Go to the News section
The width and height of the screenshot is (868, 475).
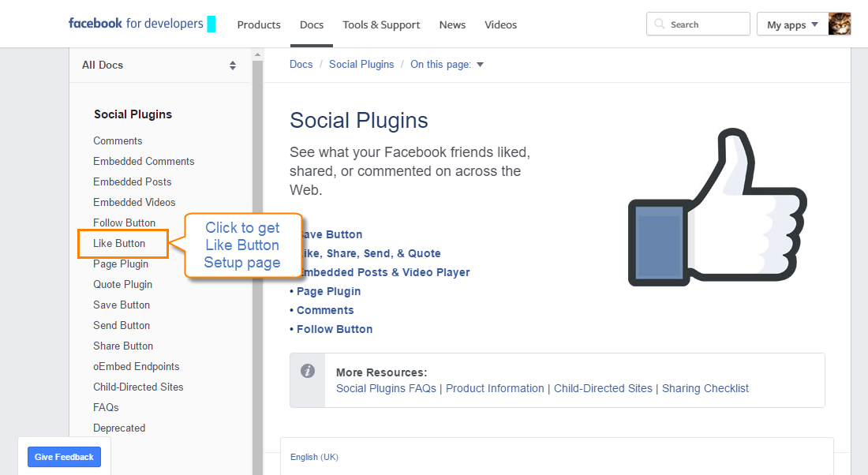point(452,25)
